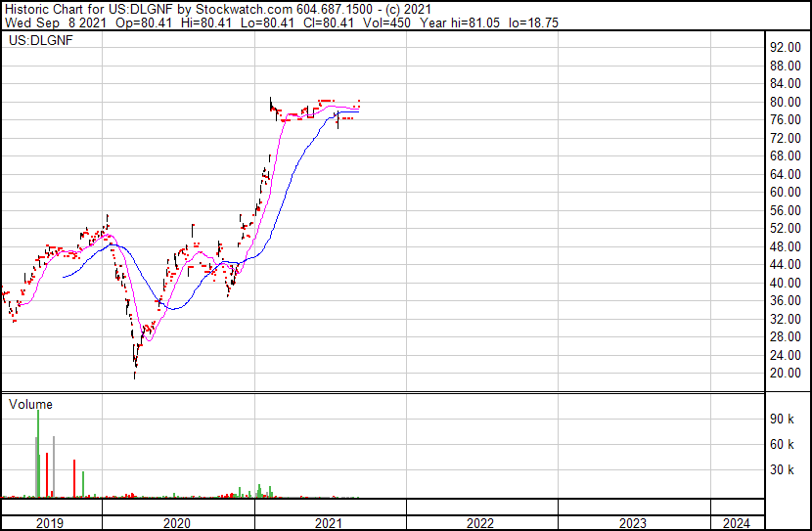Click the 20.00 price axis label
The image size is (812, 531).
click(785, 374)
